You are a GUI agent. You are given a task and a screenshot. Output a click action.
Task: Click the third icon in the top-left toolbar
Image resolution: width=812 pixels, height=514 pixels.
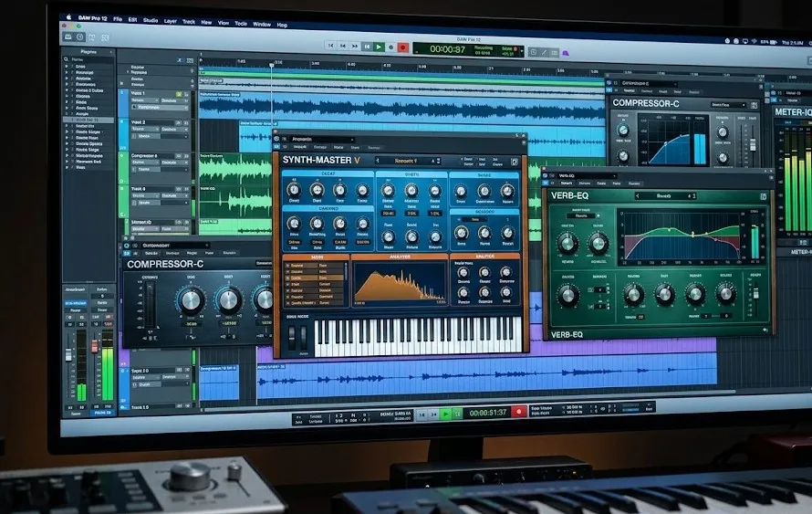92,37
